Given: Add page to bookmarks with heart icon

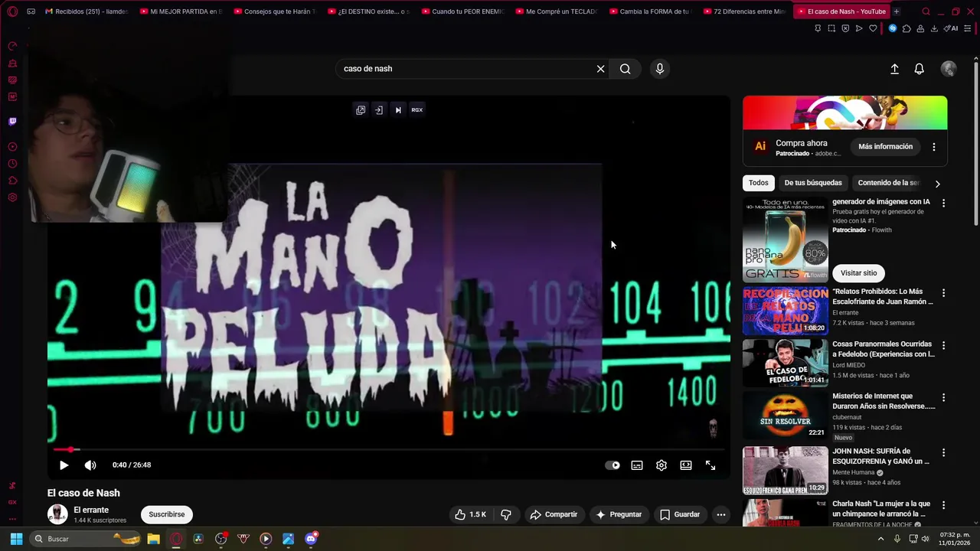Looking at the screenshot, I should coord(873,28).
